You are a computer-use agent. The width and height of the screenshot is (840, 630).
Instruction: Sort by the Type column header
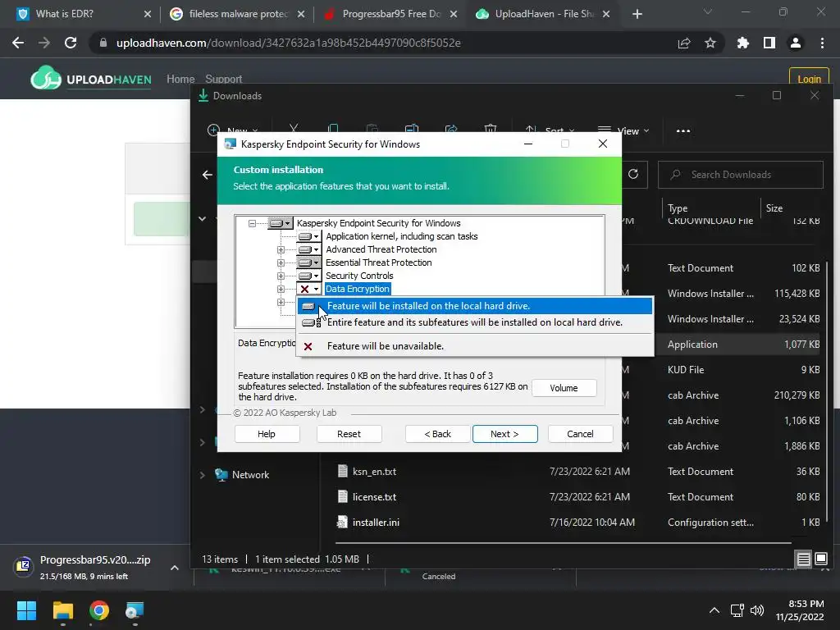(678, 208)
